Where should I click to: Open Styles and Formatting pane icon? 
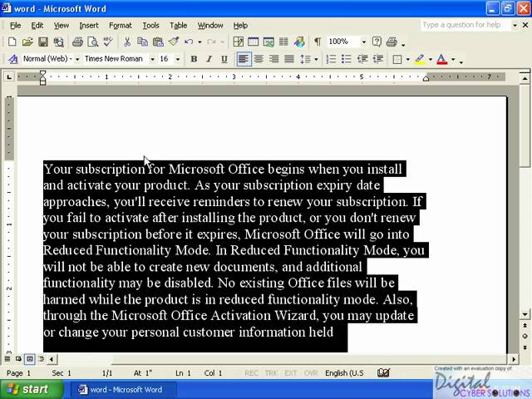[13, 59]
